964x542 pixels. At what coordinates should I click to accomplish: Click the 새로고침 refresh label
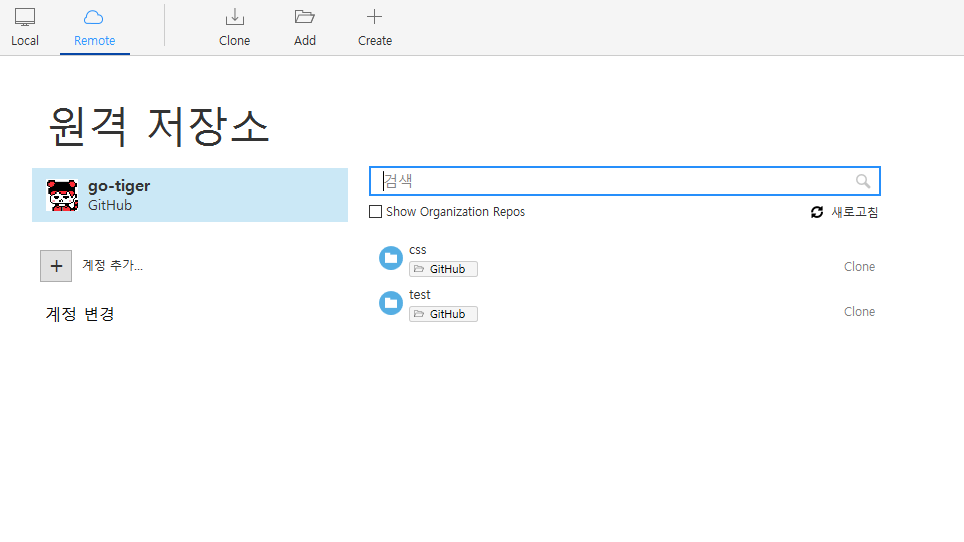(855, 212)
